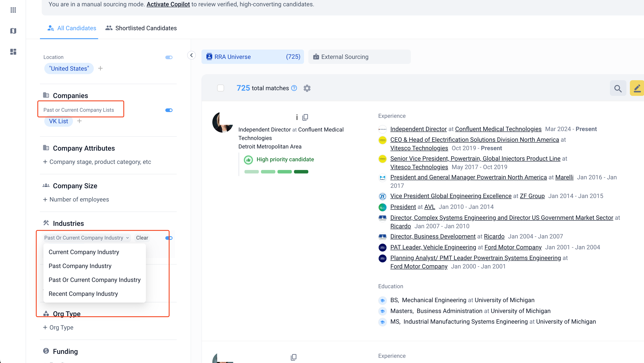Image resolution: width=644 pixels, height=363 pixels.
Task: Click the high priority thumbs-up icon
Action: [x=248, y=160]
